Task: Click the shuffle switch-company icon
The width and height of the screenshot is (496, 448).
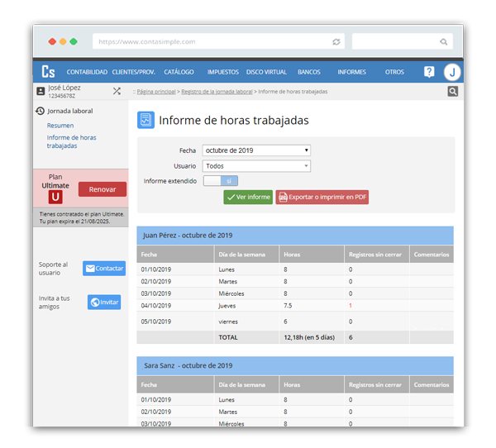Action: pos(117,91)
